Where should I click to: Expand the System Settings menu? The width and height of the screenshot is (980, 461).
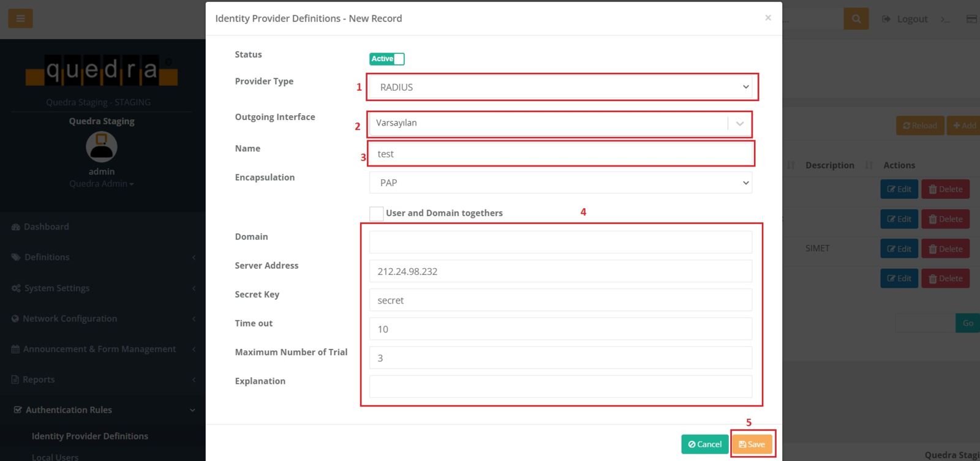[x=57, y=288]
